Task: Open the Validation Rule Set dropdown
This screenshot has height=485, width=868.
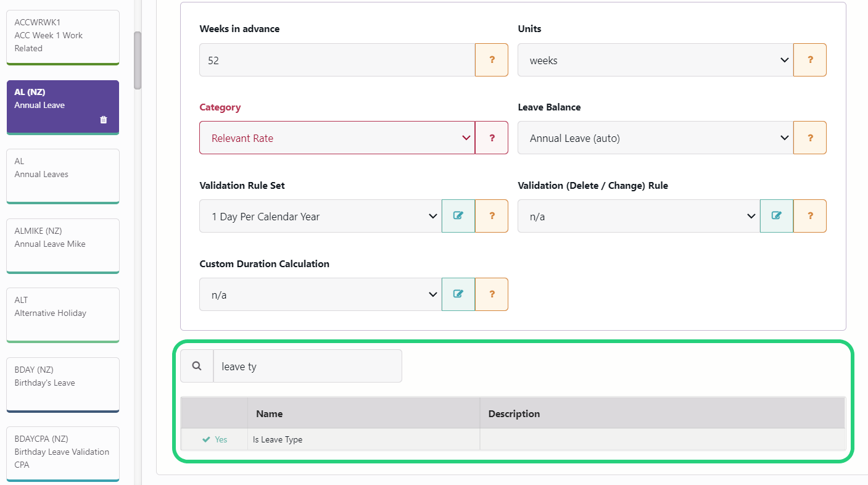Action: point(320,216)
